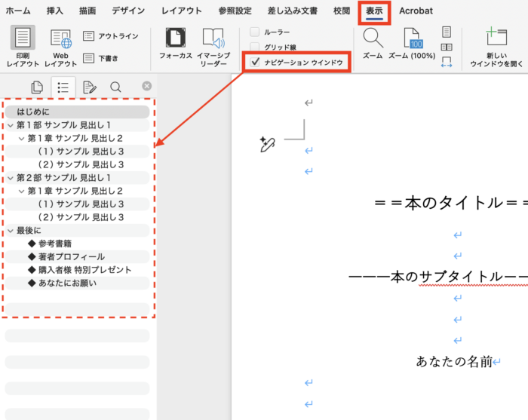Screen dimensions: 528x420
Task: Collapse the 最後に heading
Action: pyautogui.click(x=11, y=231)
